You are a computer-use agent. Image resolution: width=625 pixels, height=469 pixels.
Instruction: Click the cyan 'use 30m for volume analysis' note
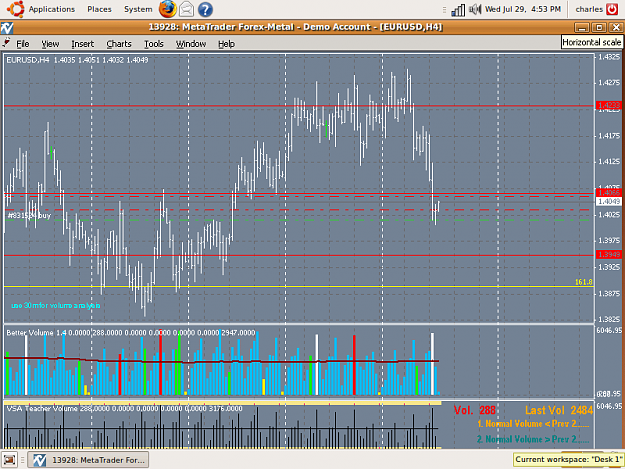point(56,306)
